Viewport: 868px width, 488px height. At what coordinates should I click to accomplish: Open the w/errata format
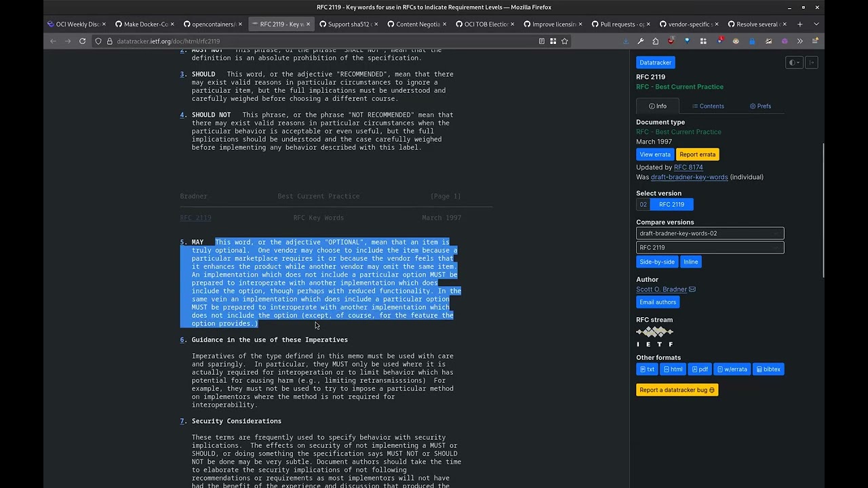point(732,369)
